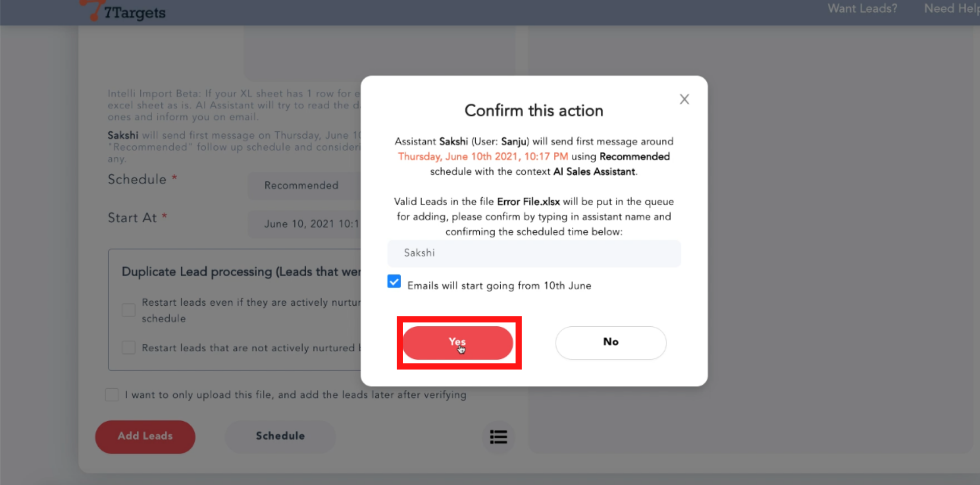The image size is (980, 485).
Task: Uncheck Emails will start going from 10th June
Action: click(x=394, y=281)
